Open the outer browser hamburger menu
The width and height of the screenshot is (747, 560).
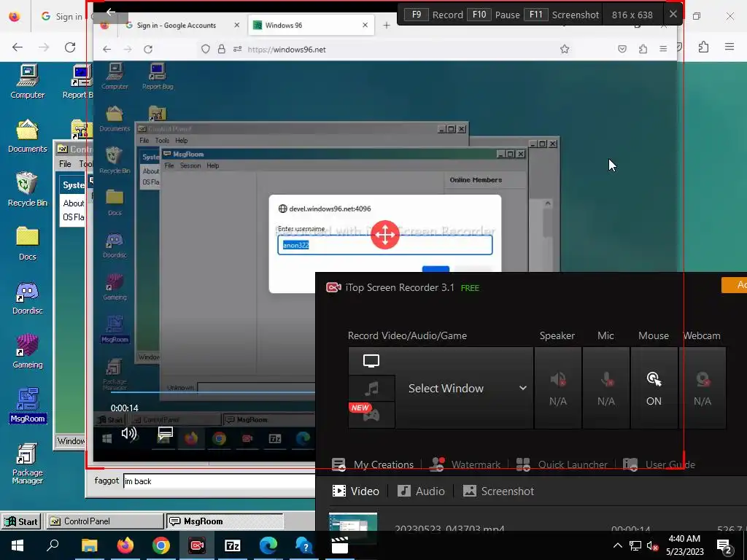[729, 47]
